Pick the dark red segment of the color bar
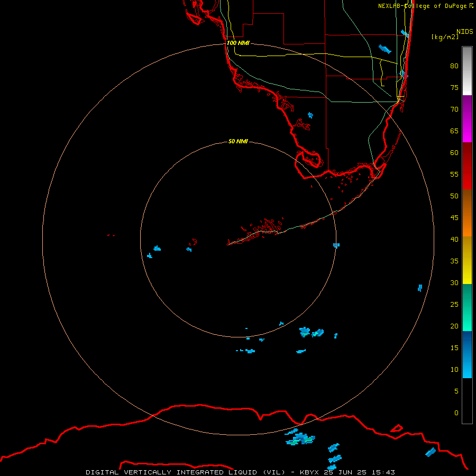 [x=467, y=166]
